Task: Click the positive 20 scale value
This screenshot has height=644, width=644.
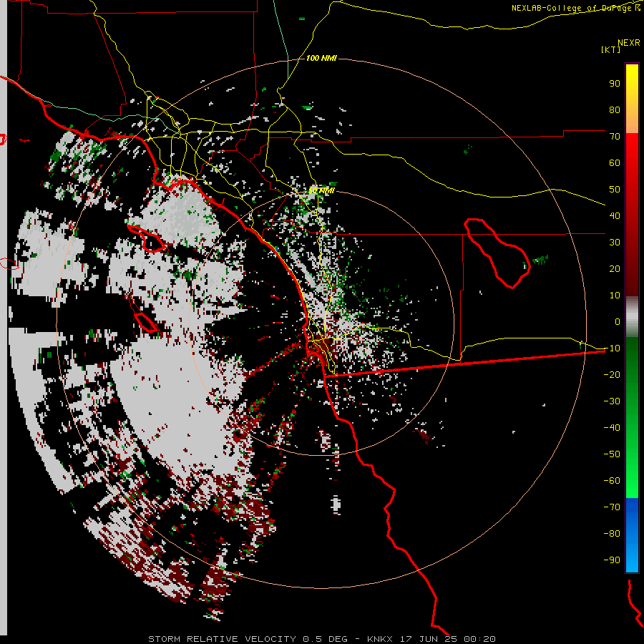Action: click(x=615, y=268)
